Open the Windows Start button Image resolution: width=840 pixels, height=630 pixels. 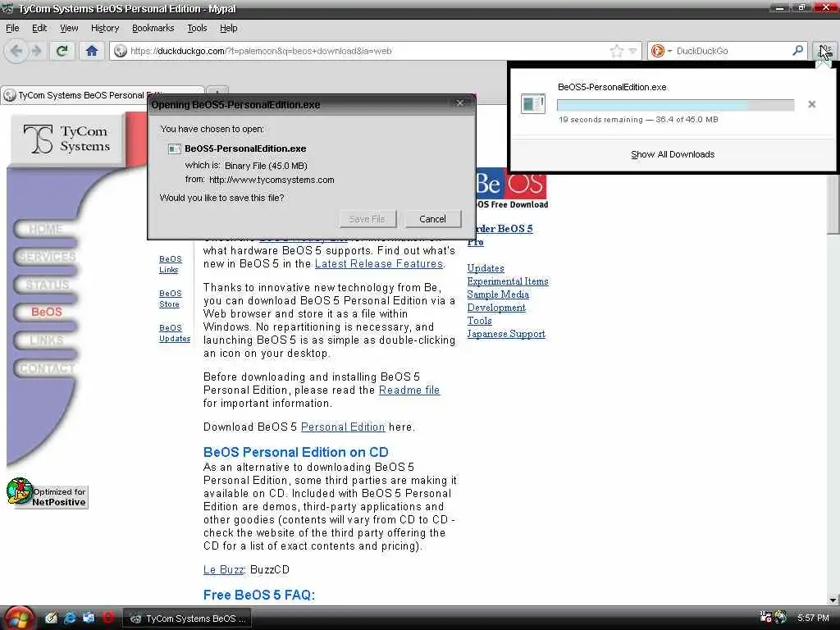point(18,619)
